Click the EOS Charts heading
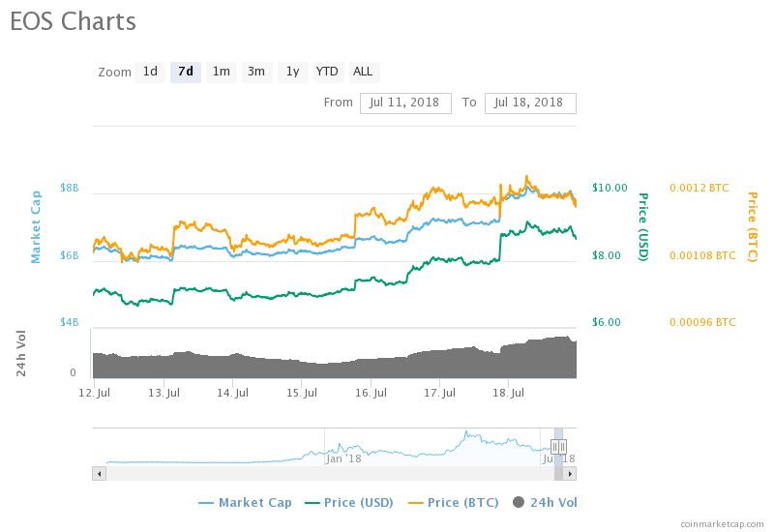The image size is (774, 532). pos(74,21)
